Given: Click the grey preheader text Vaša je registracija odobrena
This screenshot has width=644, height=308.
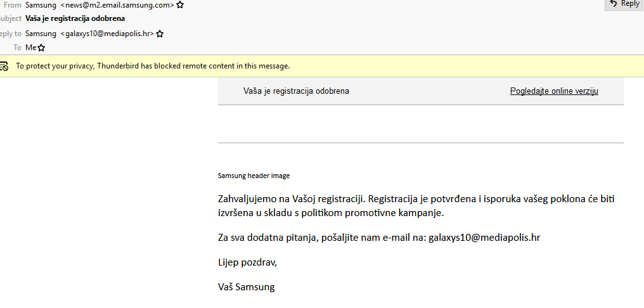Looking at the screenshot, I should (x=296, y=91).
